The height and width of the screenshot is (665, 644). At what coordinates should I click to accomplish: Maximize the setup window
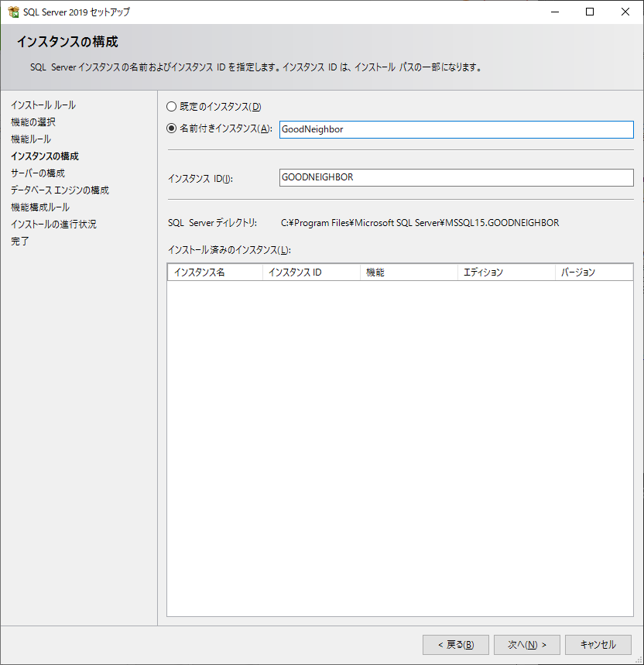point(590,12)
